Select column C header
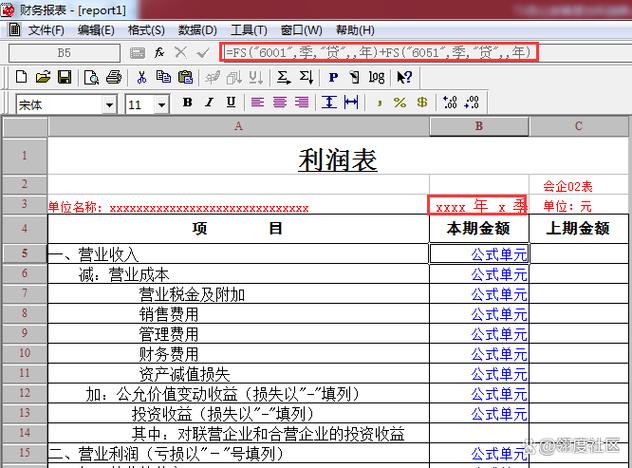This screenshot has width=632, height=468. click(579, 126)
